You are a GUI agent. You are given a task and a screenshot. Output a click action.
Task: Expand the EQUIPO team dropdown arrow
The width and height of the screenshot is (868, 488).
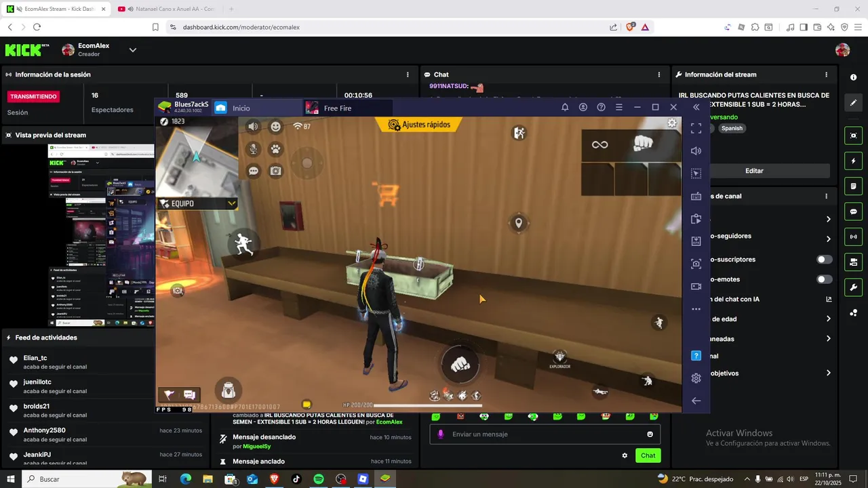coord(232,203)
